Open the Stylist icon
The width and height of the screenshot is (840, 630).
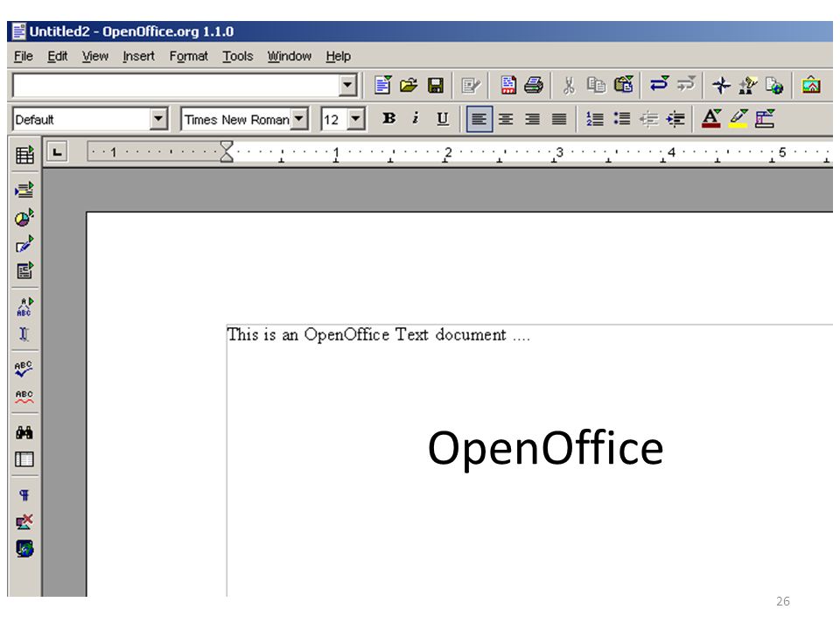pos(748,85)
